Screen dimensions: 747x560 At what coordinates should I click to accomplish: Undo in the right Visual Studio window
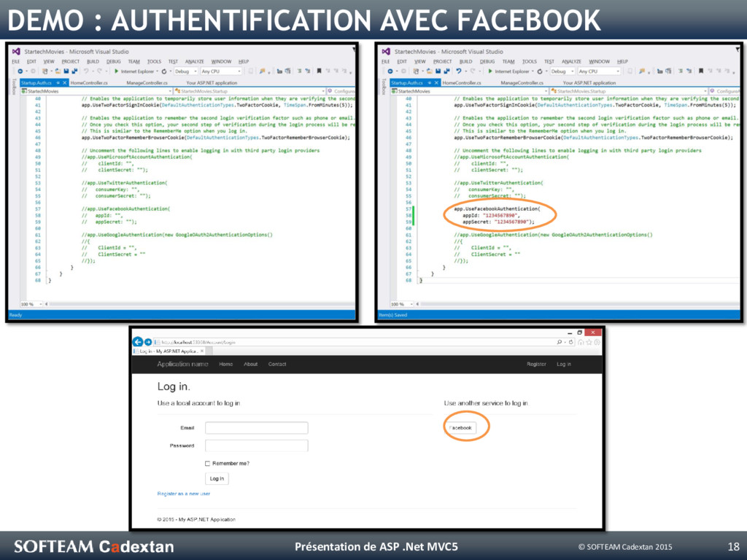point(458,71)
